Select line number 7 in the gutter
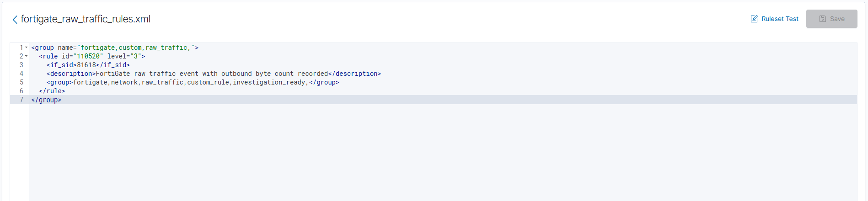Image resolution: width=868 pixels, height=201 pixels. 21,100
